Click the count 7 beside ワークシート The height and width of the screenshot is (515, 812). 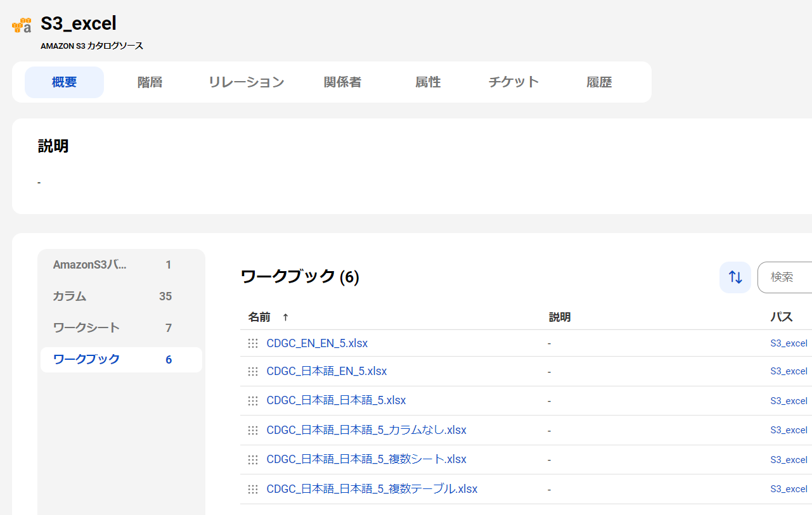pyautogui.click(x=168, y=328)
